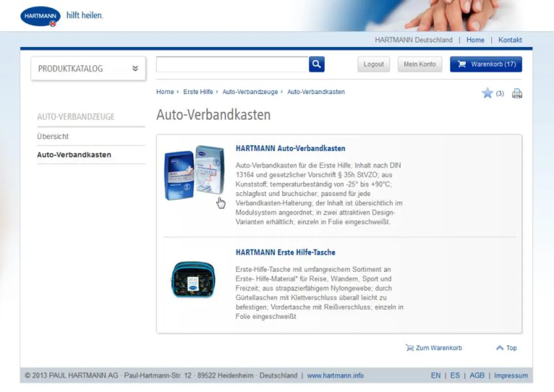Go to Home in top navigation
This screenshot has width=554, height=392.
pyautogui.click(x=475, y=40)
